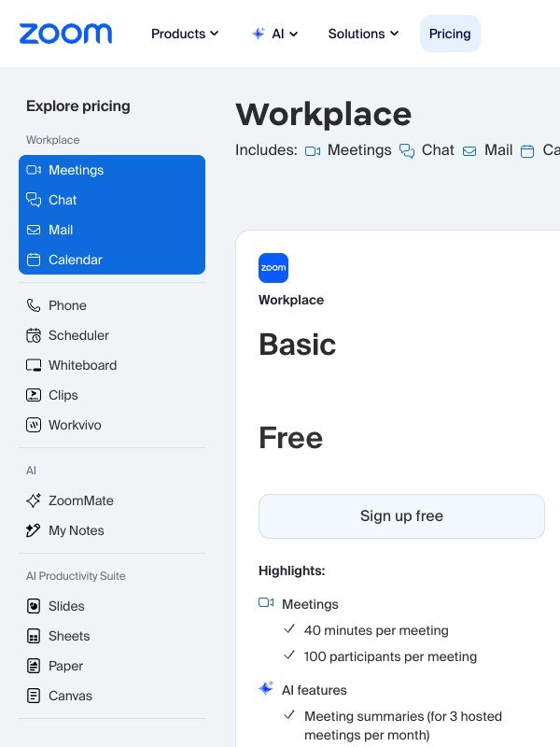Click the 'AI Productivity Suite' section label

[x=76, y=576]
